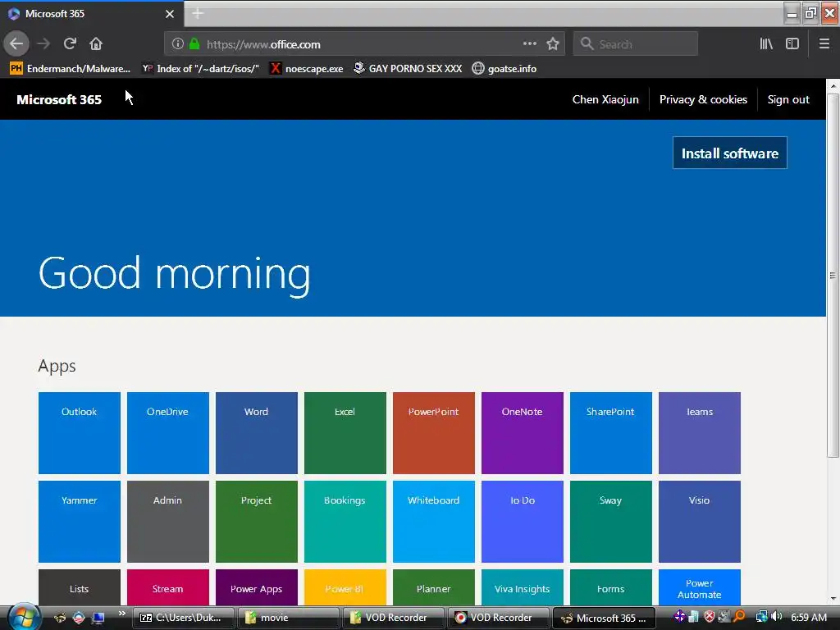Open the Power Apps tile

257,587
